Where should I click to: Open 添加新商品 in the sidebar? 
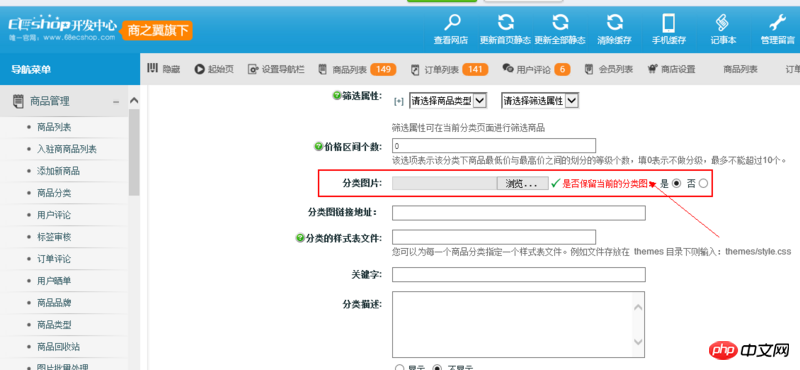[58, 171]
